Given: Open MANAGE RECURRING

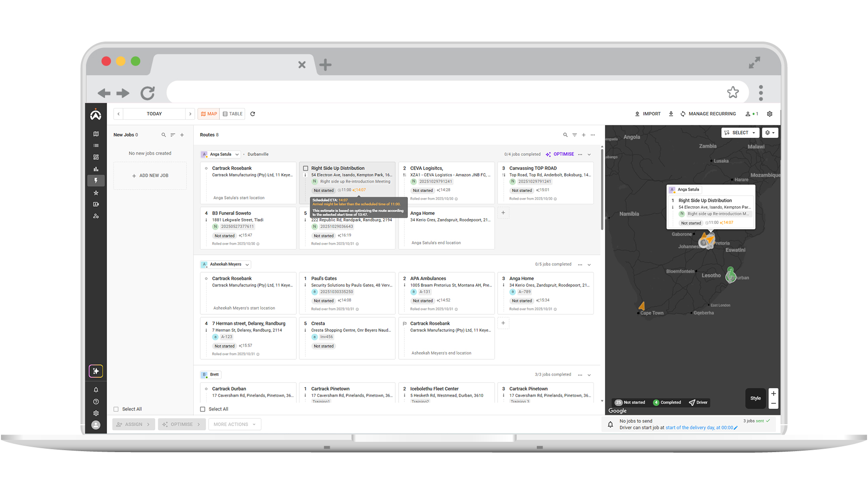Looking at the screenshot, I should coord(708,114).
